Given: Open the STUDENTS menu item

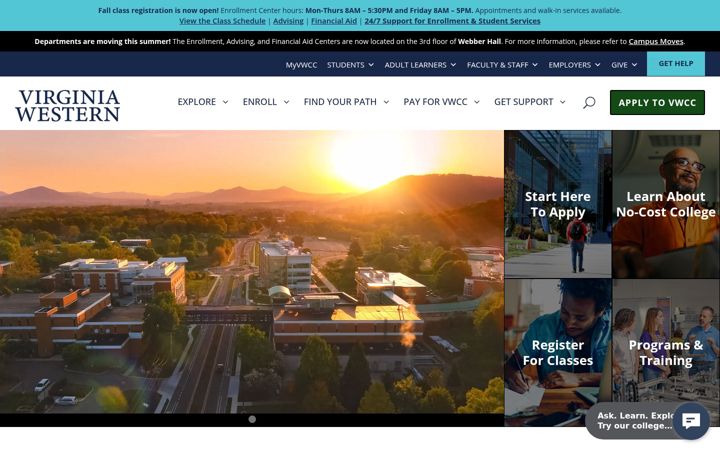Looking at the screenshot, I should [x=345, y=65].
